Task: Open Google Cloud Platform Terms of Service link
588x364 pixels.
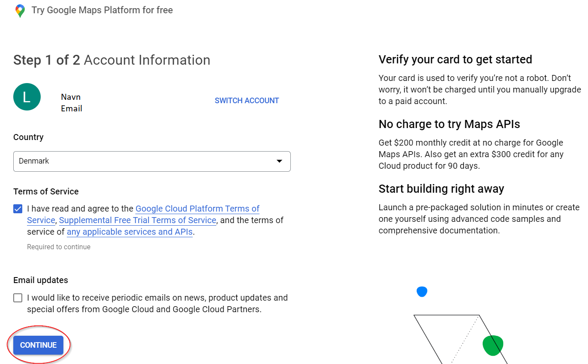Action: pos(197,209)
